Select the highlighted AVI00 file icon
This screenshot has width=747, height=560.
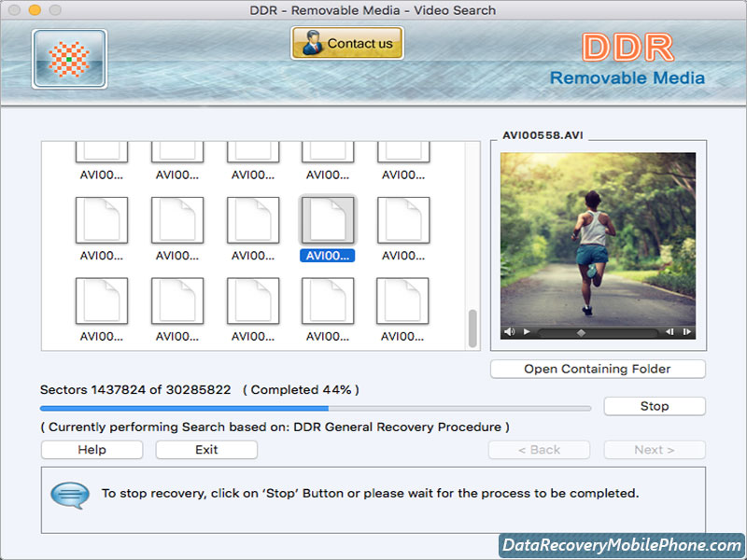click(x=328, y=221)
